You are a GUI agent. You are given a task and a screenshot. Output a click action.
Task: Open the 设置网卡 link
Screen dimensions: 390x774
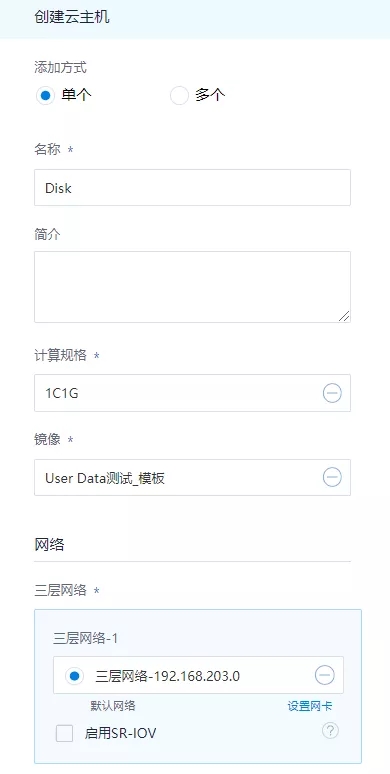tap(310, 706)
